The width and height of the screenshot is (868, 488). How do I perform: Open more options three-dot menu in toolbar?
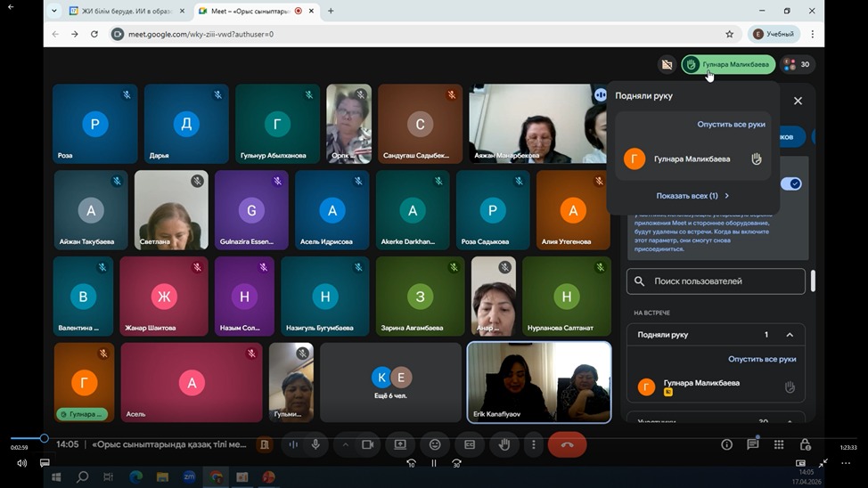point(534,444)
